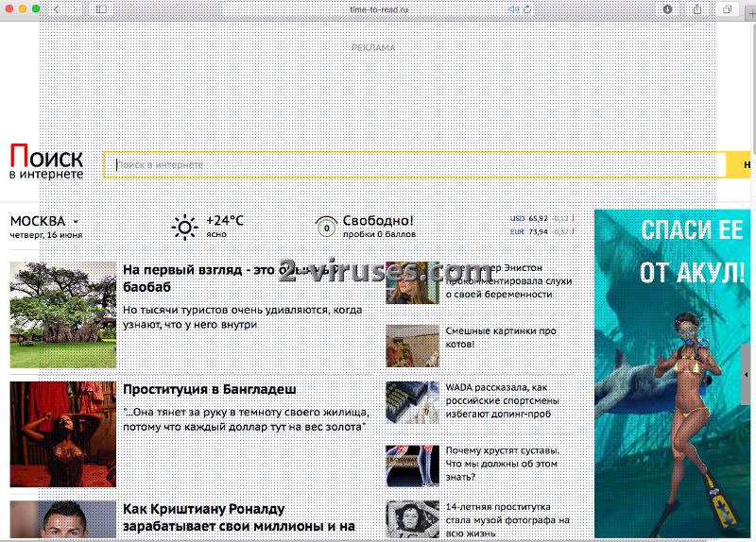The height and width of the screenshot is (542, 756).
Task: Open the Проституция в Бангладеш headline
Action: pos(210,389)
